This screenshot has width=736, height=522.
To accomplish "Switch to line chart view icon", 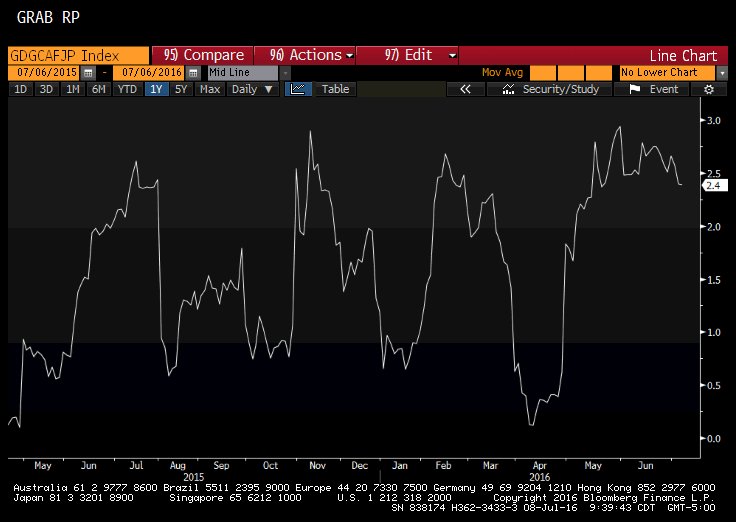I will [298, 89].
